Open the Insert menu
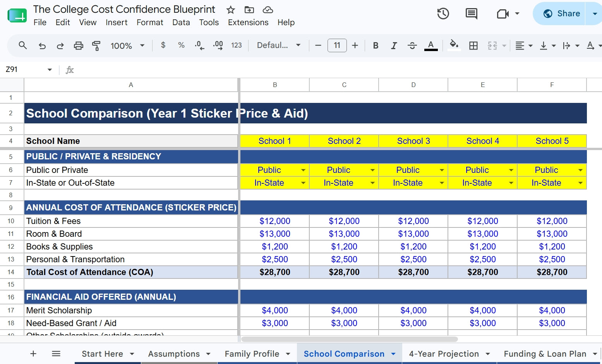The height and width of the screenshot is (364, 602). 117,22
